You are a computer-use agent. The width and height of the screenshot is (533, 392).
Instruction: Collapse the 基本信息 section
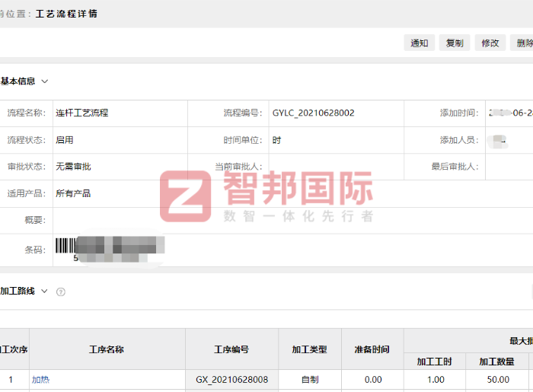click(x=45, y=81)
